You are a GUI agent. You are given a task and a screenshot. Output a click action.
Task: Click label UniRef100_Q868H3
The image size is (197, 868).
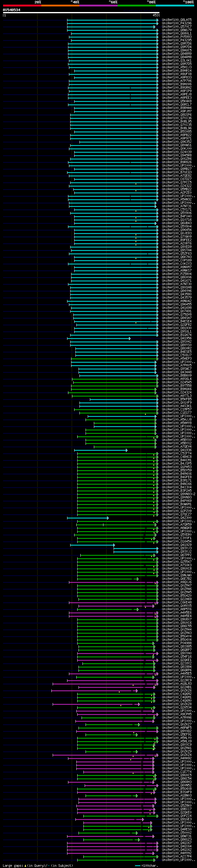tap(177, 782)
